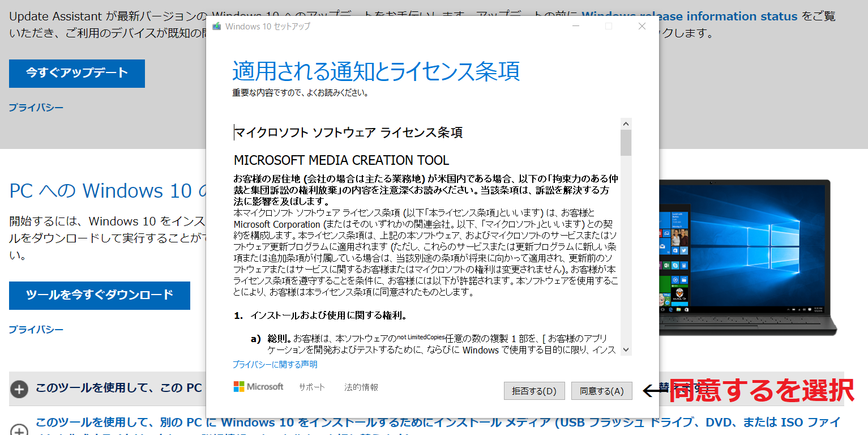Screen dimensions: 868x435
Task: Open プライバシー link under the download button
Action: pos(36,330)
